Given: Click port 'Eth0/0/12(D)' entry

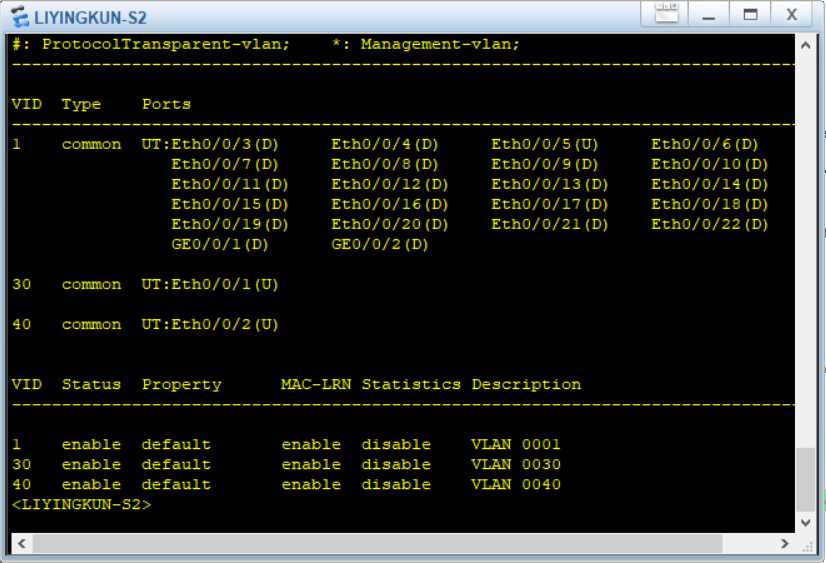Looking at the screenshot, I should [390, 184].
